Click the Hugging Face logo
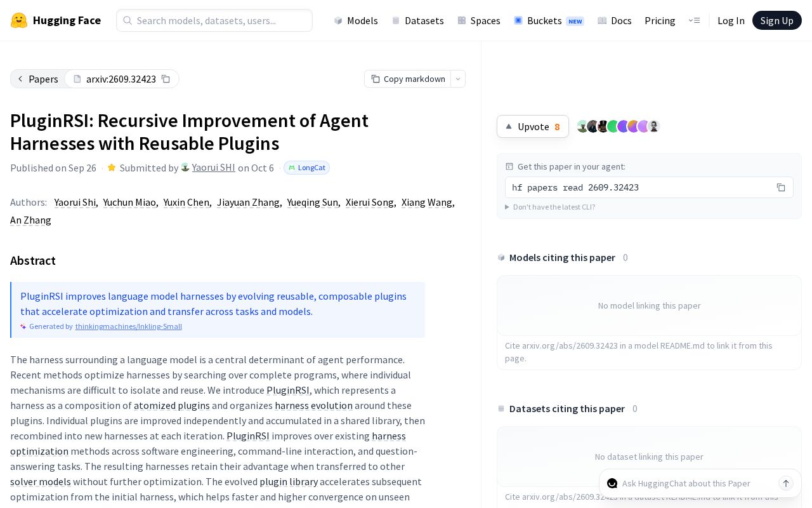812x508 pixels. [55, 20]
